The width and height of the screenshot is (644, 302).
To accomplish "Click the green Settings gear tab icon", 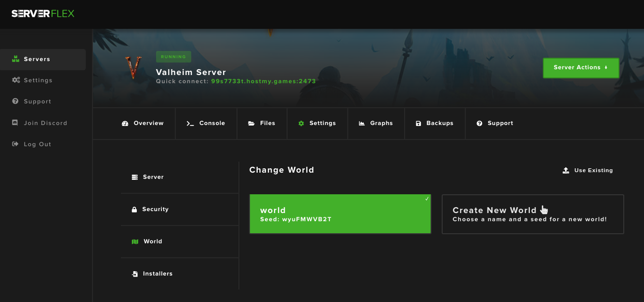I will click(x=301, y=124).
